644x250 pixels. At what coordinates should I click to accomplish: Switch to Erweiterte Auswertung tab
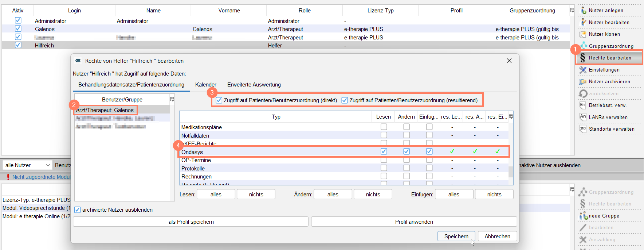click(x=254, y=85)
